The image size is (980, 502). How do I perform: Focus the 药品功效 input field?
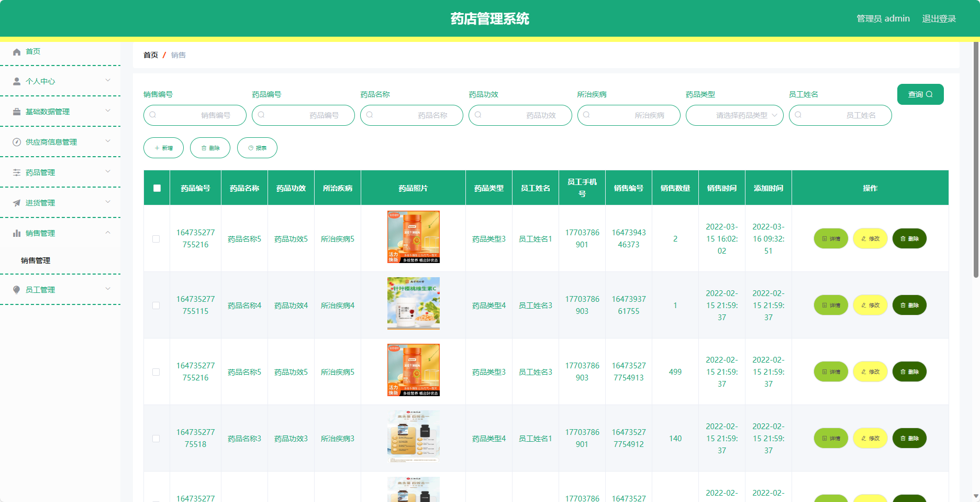click(x=520, y=115)
